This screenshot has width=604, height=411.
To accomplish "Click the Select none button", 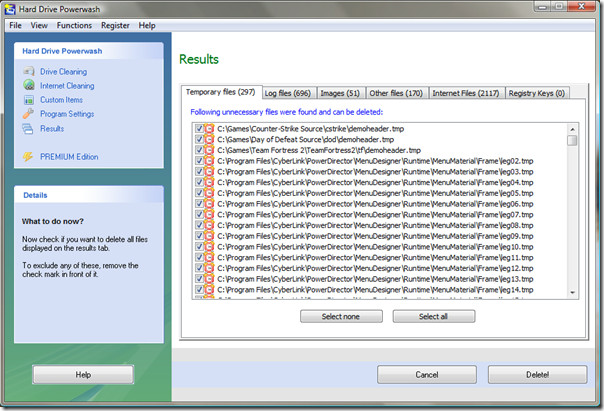I will coord(341,316).
